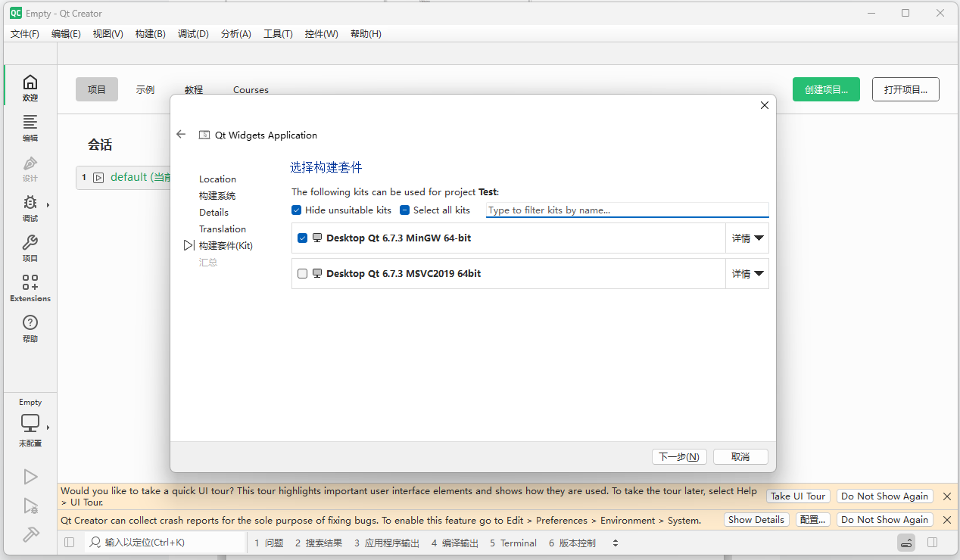Click the kit selector monitor icon

(30, 423)
